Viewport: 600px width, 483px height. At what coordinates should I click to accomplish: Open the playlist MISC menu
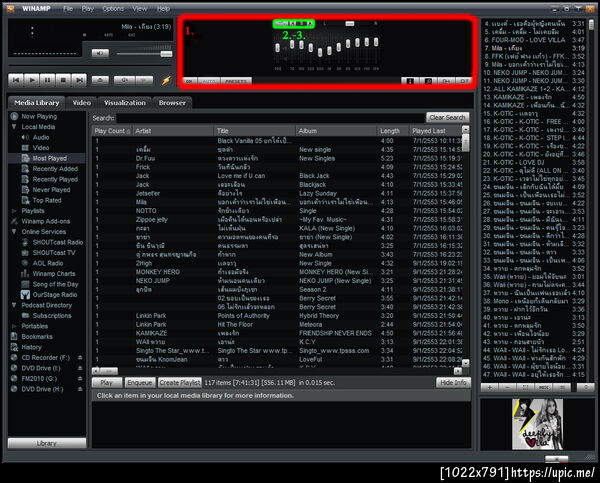point(544,387)
